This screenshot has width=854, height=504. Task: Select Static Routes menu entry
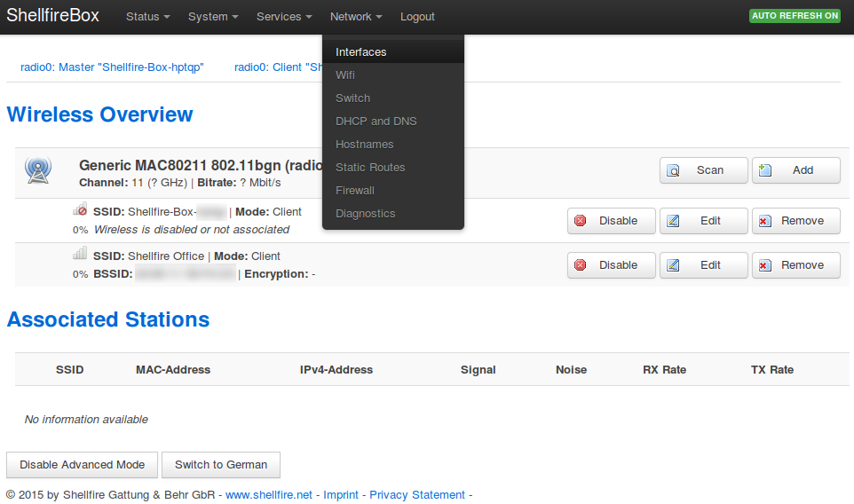[x=393, y=167]
